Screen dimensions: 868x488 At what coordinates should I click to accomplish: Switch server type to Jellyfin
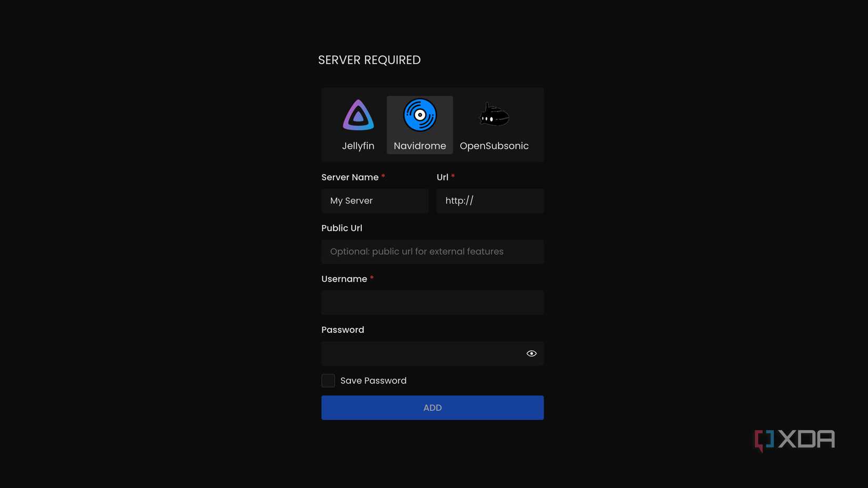(x=358, y=125)
